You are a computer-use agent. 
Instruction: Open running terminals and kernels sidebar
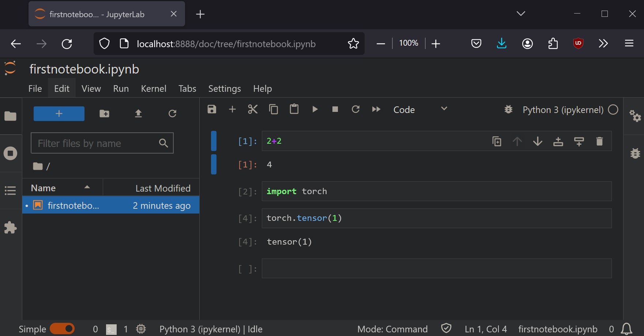10,153
